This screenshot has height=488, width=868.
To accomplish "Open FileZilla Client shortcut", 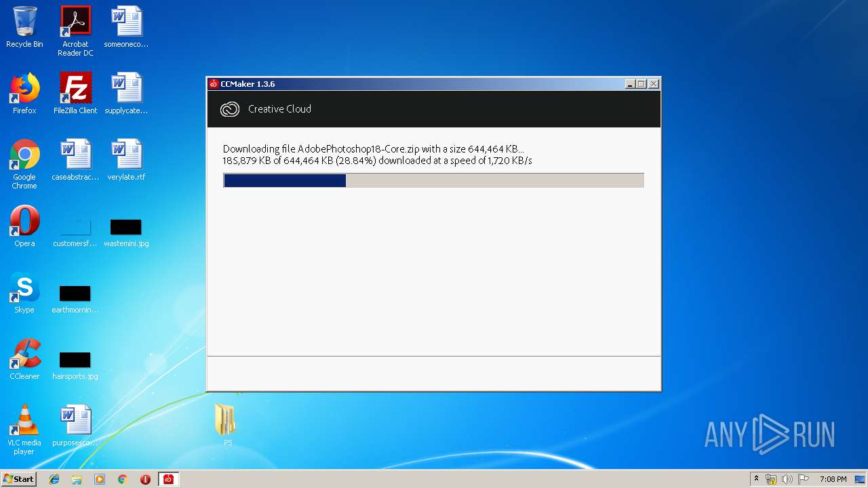I will pos(75,94).
